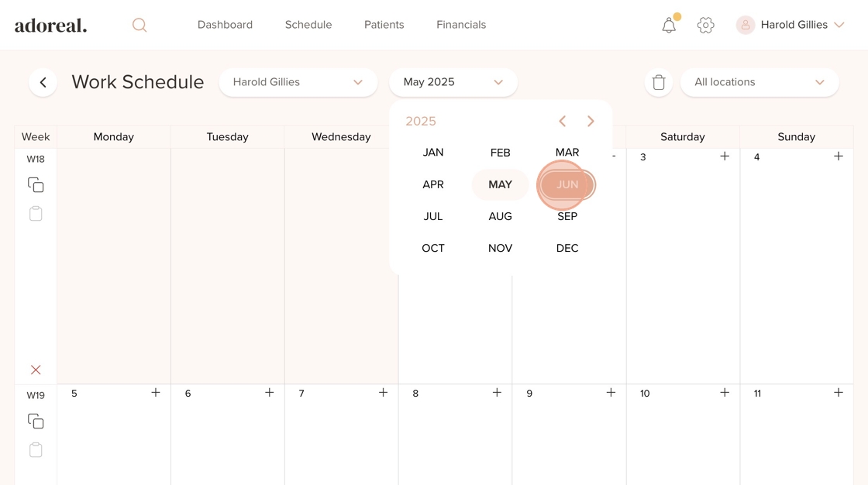Open Harold Gillies user profile menu
Viewport: 868px width, 485px height.
point(791,25)
